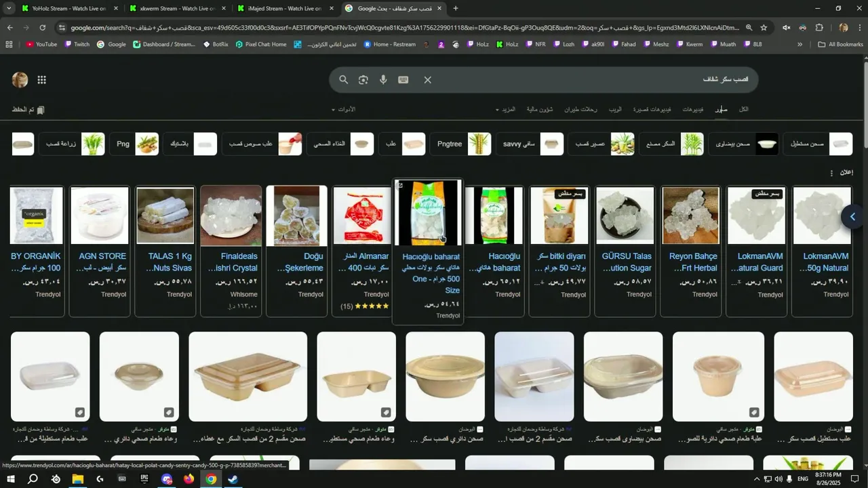Select the الكل (All) results tab
Image resolution: width=868 pixels, height=488 pixels.
(744, 110)
